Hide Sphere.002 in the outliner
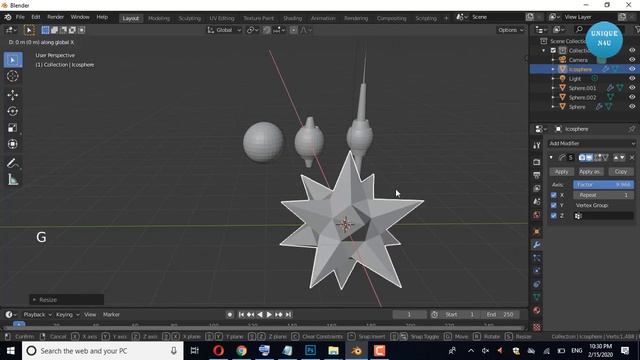640x360 pixels. coord(632,97)
